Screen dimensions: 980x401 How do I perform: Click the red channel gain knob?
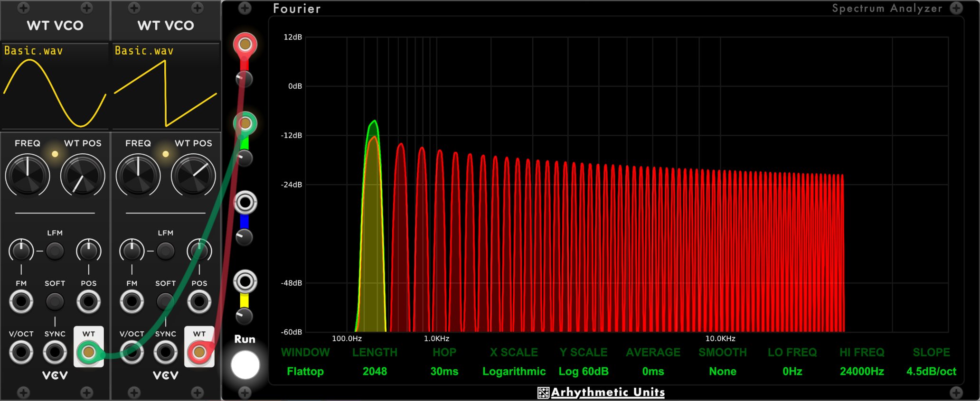point(245,79)
